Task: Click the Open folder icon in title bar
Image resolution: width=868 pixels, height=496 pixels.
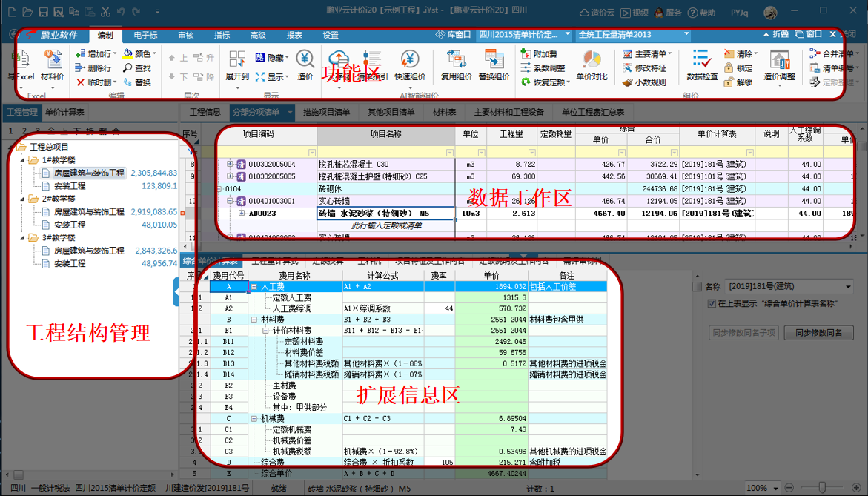Action: (x=27, y=12)
